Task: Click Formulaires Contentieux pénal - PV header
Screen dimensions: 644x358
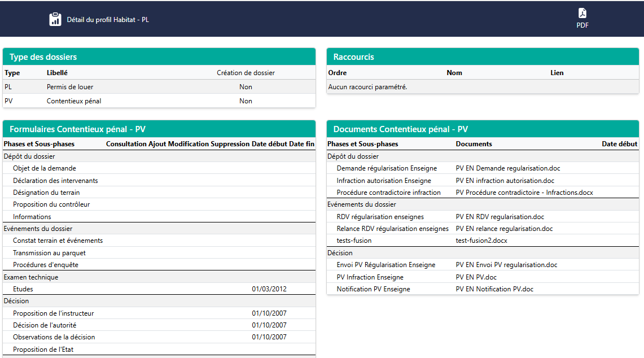Action: [x=78, y=129]
